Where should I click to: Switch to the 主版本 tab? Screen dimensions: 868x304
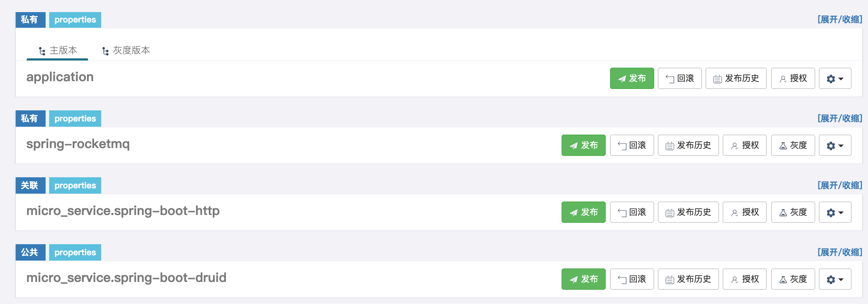coord(58,51)
